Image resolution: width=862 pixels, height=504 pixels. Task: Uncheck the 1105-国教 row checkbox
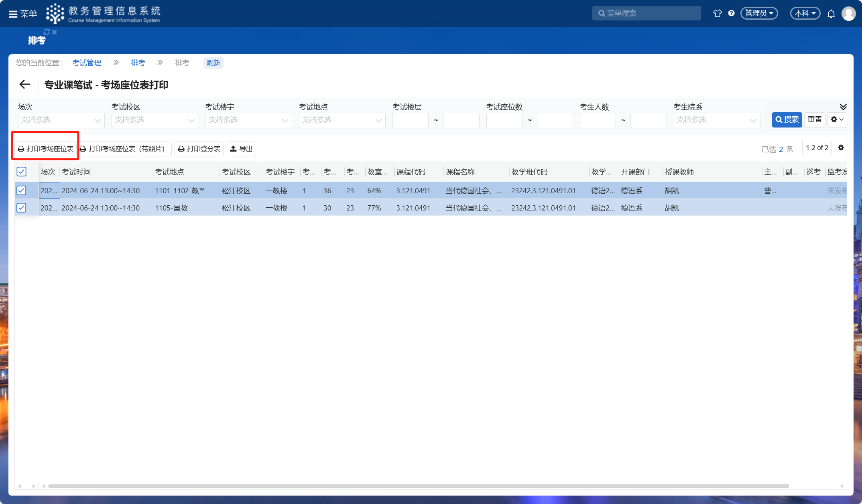[x=22, y=208]
